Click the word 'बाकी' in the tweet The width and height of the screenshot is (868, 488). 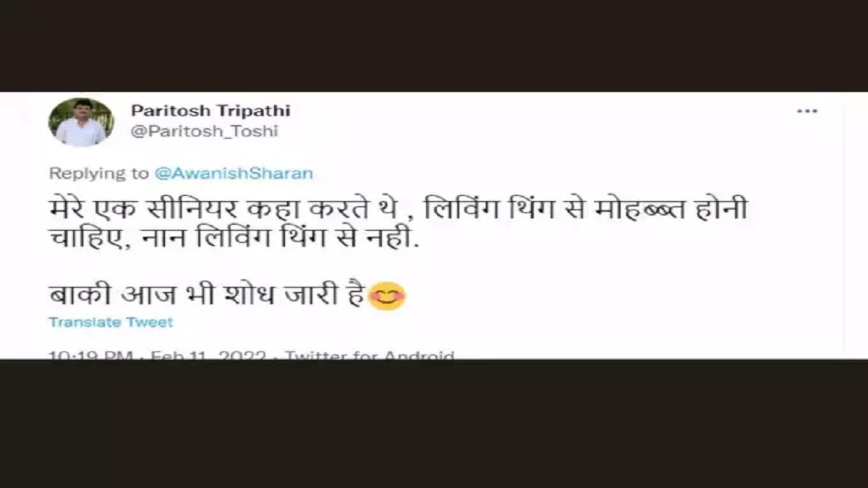pos(76,296)
